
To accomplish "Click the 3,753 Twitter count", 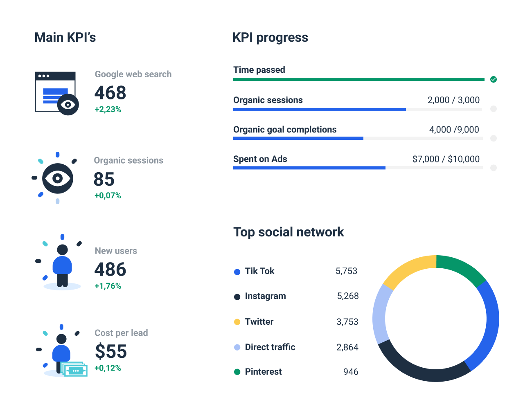I will 347,322.
